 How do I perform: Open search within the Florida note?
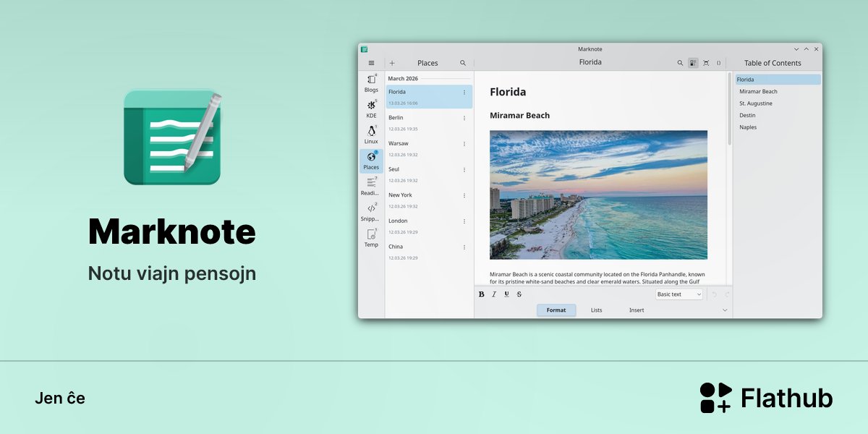coord(680,63)
